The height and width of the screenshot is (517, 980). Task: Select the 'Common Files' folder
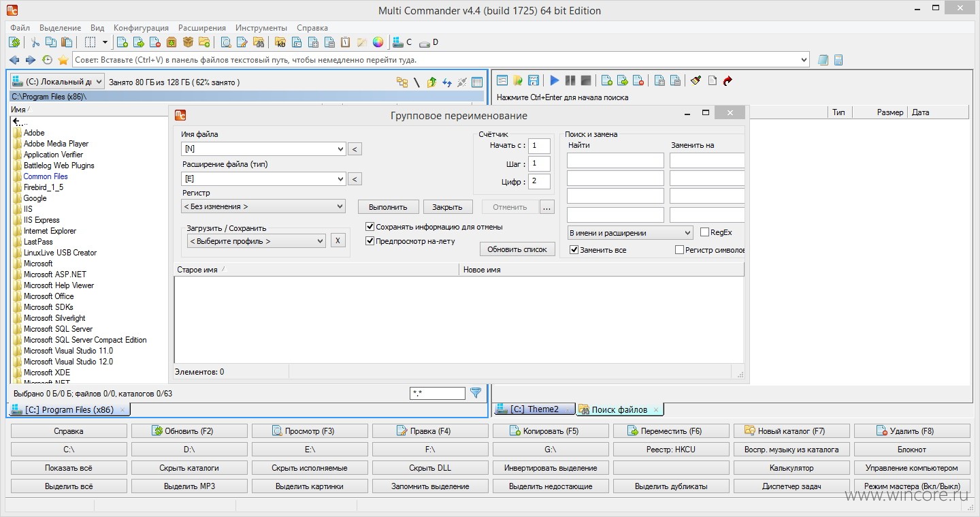click(46, 176)
